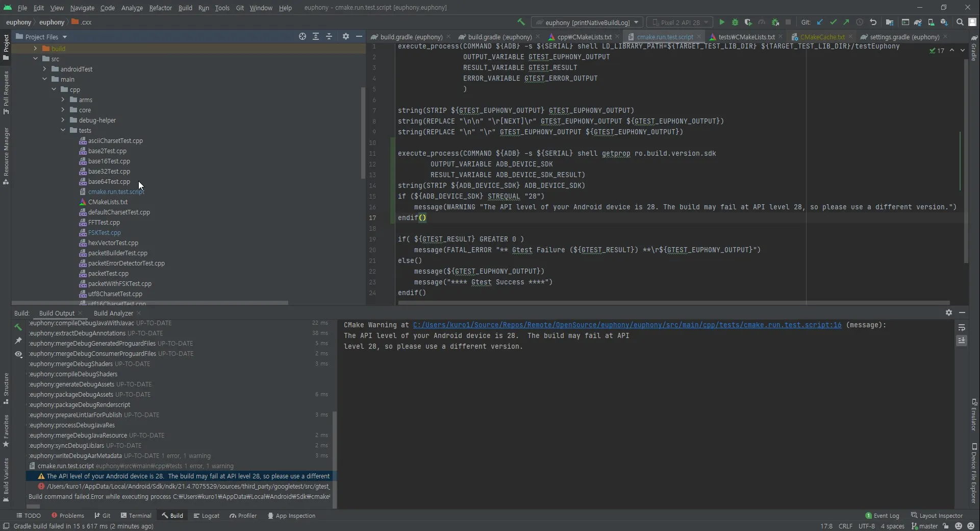This screenshot has height=531, width=980.
Task: Click the Make Project hammer icon
Action: coord(521,22)
